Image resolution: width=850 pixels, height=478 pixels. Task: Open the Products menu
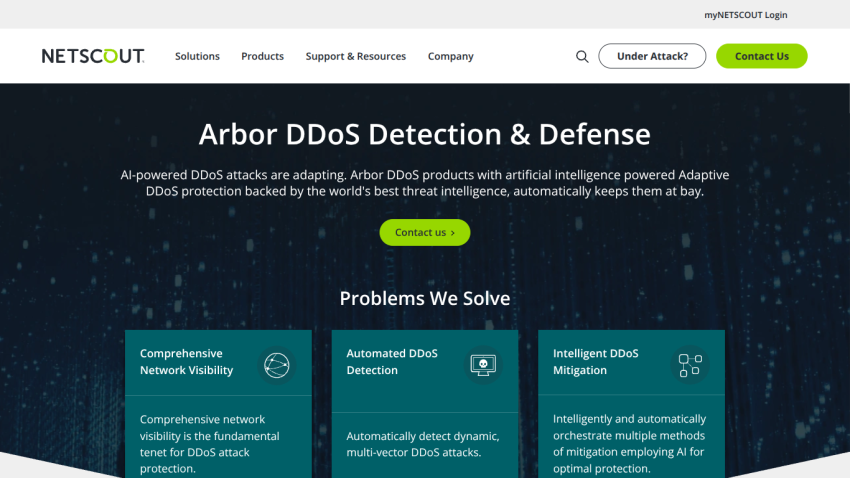(262, 56)
